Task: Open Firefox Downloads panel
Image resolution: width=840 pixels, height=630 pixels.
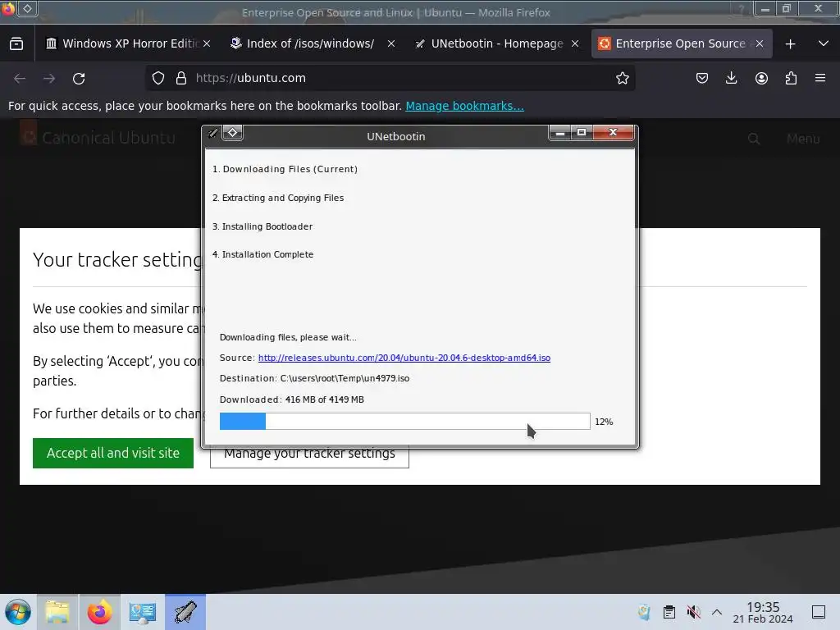Action: tap(731, 78)
